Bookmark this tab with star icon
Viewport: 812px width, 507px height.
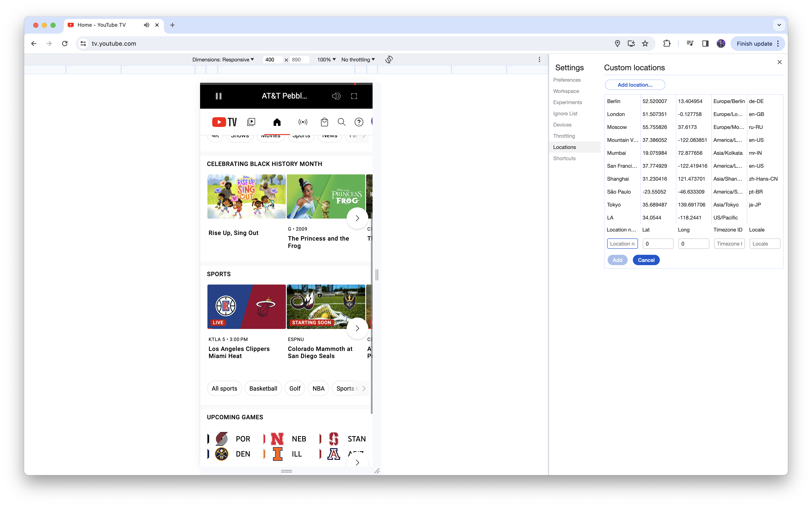pyautogui.click(x=645, y=44)
